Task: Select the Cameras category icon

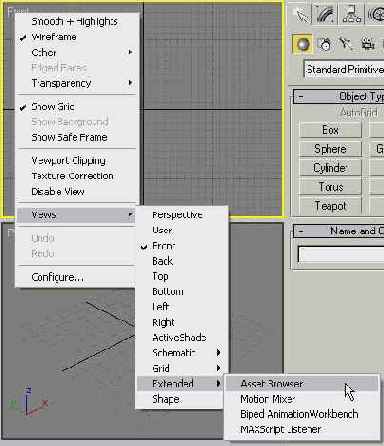Action: [367, 44]
